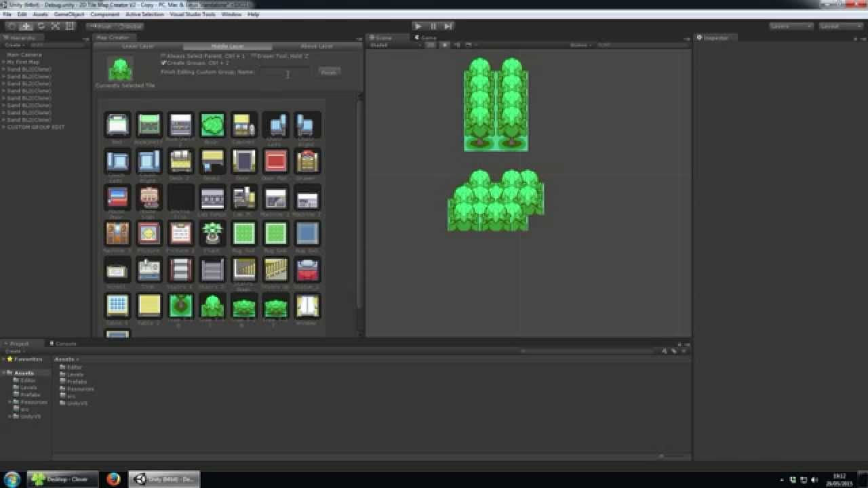
Task: Pick the blue grid Table tile
Action: tap(117, 306)
